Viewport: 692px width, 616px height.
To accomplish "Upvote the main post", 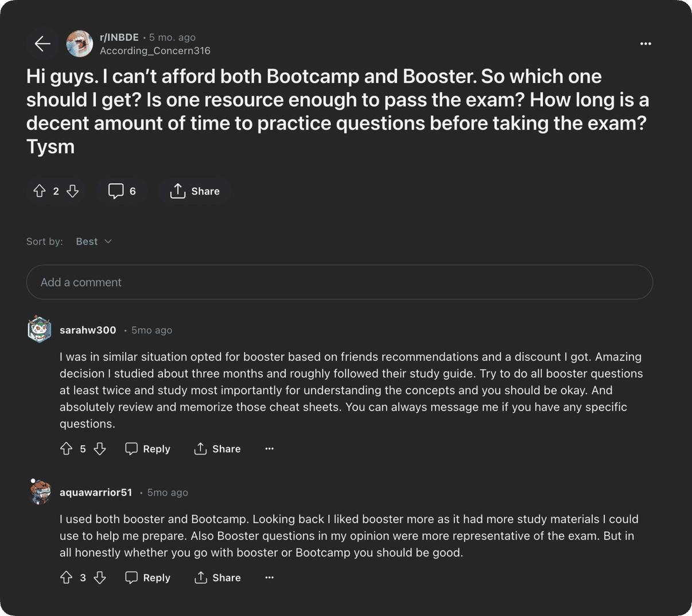I will pyautogui.click(x=40, y=191).
